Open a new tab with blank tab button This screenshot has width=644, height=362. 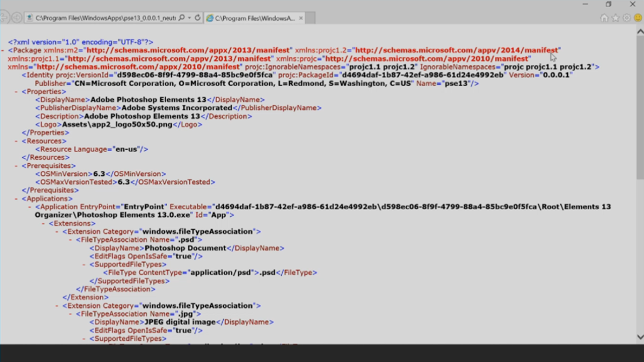click(x=310, y=18)
